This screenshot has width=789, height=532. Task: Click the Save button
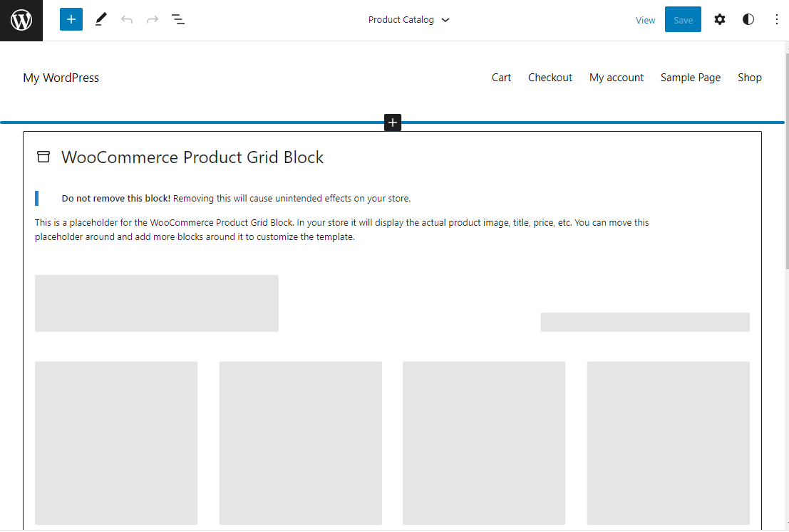pos(682,19)
